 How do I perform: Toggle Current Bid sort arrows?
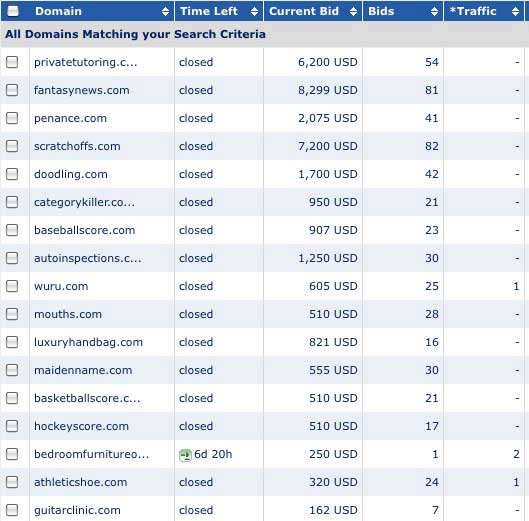point(353,11)
